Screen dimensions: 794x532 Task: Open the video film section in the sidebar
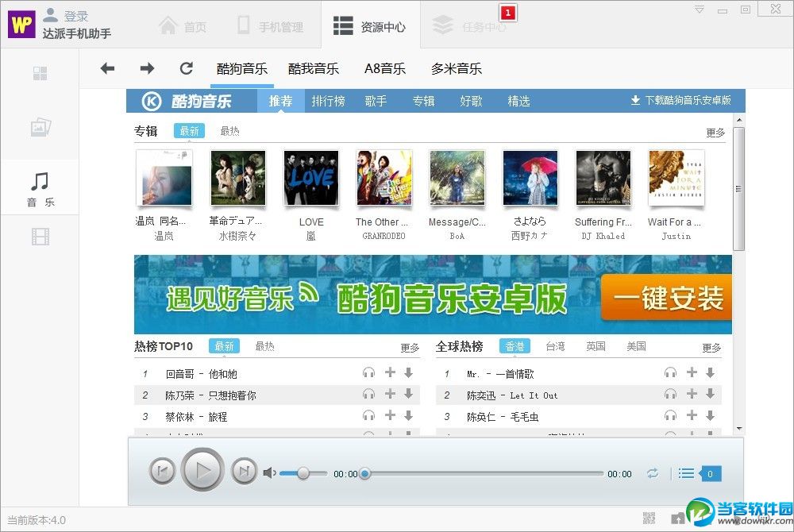(40, 236)
